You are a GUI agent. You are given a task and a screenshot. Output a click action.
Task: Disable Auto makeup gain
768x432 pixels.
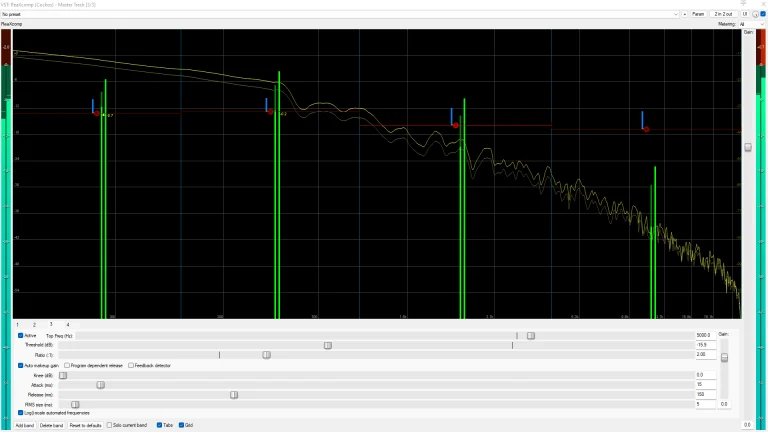click(21, 365)
